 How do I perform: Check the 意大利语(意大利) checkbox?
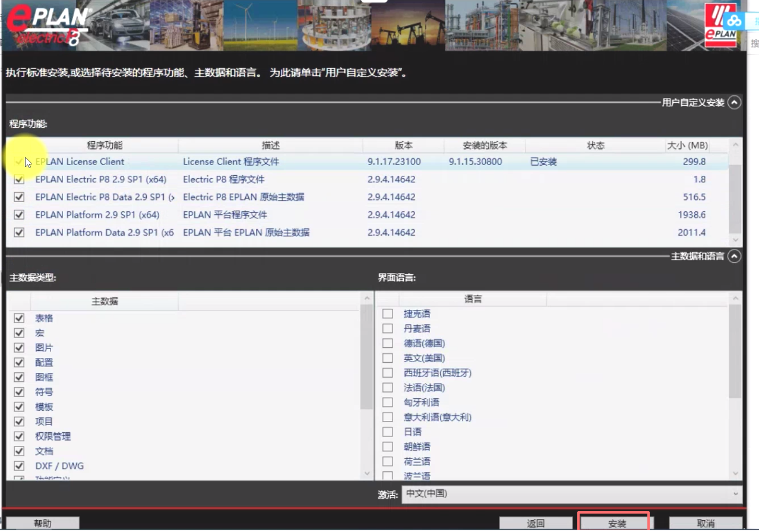(x=388, y=417)
